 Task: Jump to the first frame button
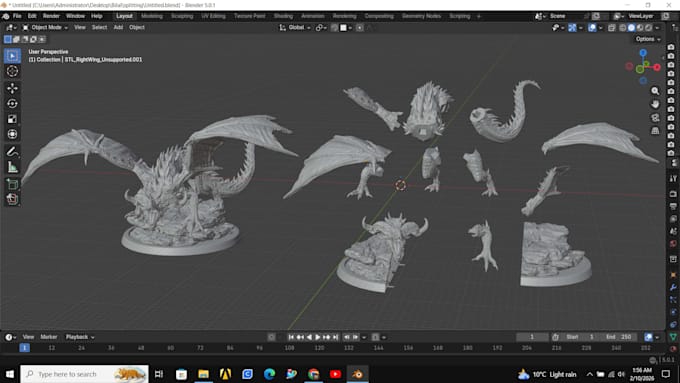point(291,337)
